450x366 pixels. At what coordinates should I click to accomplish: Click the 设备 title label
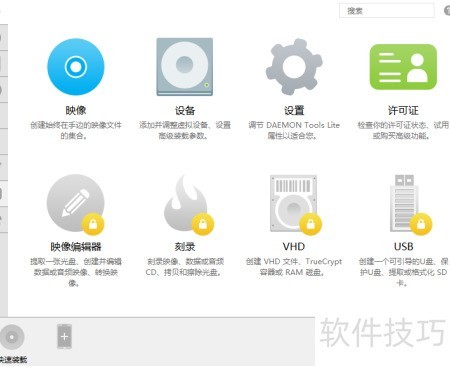pos(185,110)
